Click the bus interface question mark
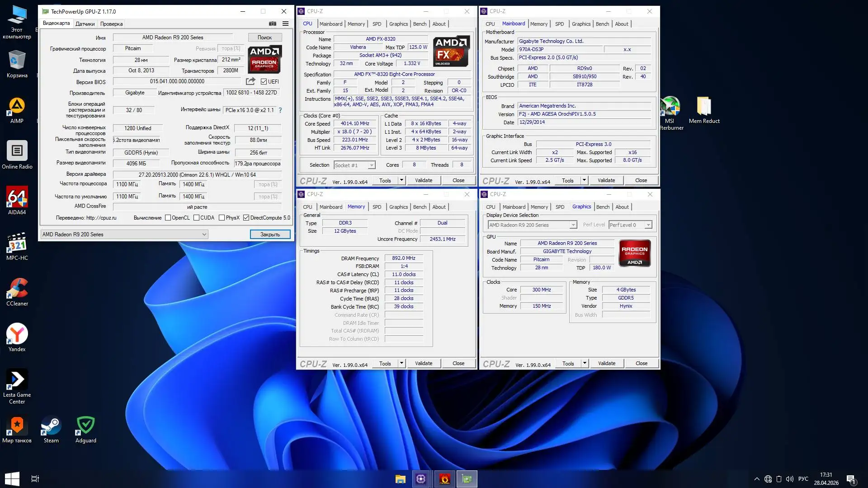The height and width of the screenshot is (488, 868). click(280, 110)
